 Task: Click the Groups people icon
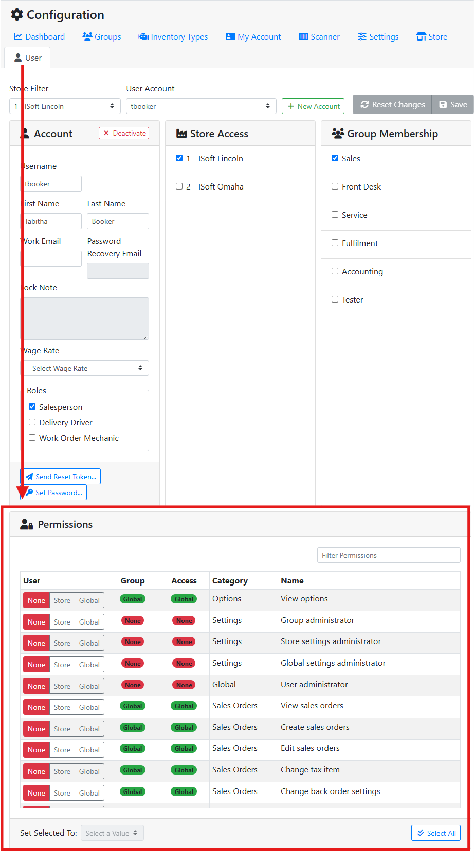[x=87, y=36]
